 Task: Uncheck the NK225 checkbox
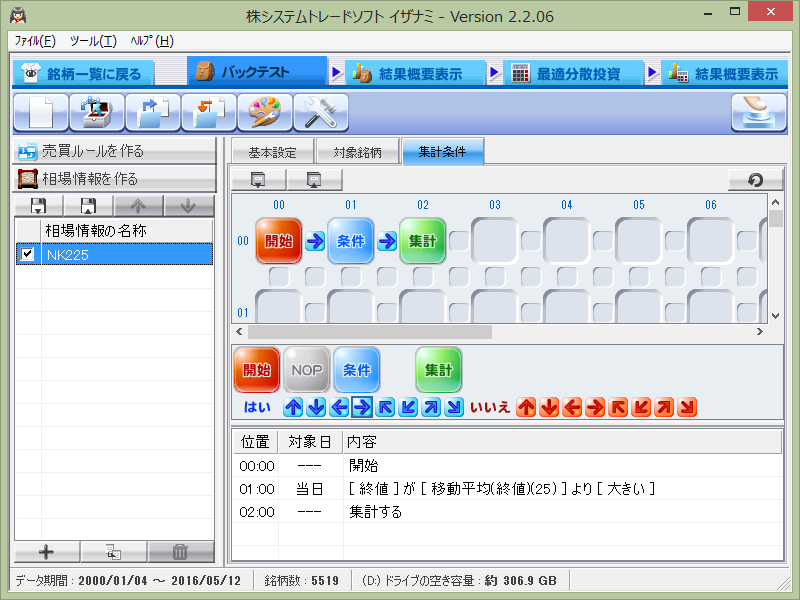click(x=27, y=254)
